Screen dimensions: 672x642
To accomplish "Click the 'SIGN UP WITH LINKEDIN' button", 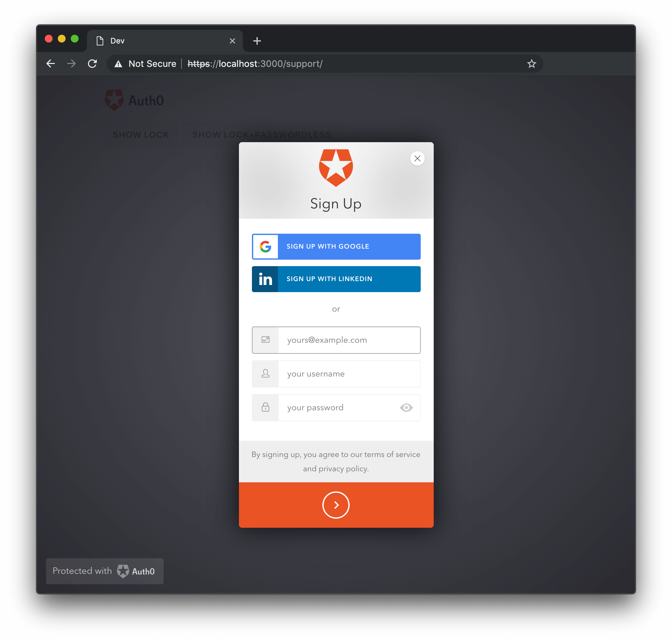I will tap(335, 278).
